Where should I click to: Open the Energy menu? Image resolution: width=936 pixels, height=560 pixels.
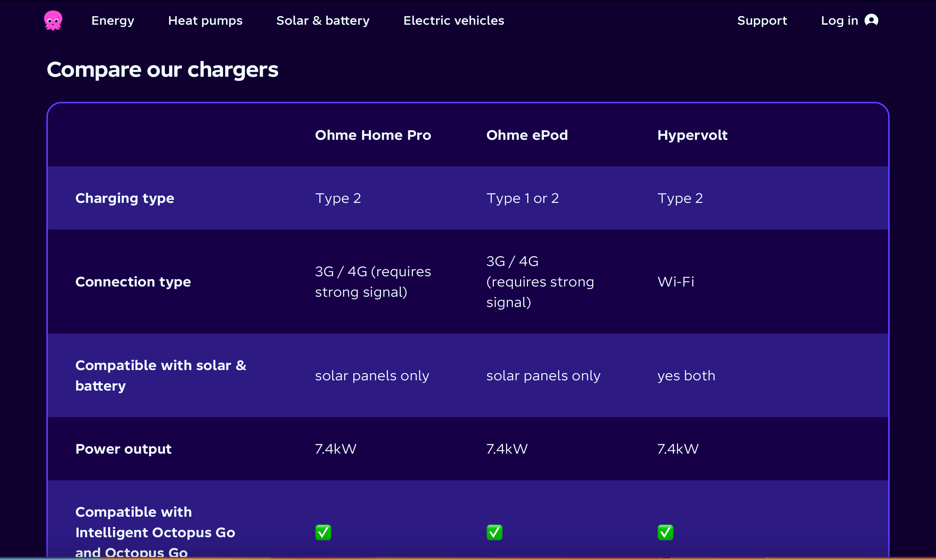pos(113,21)
